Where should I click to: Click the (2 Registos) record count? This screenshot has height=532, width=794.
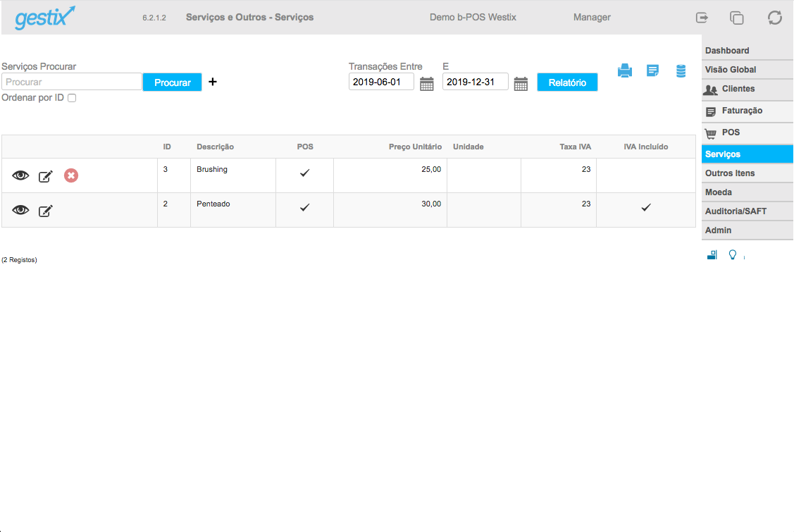coord(19,260)
